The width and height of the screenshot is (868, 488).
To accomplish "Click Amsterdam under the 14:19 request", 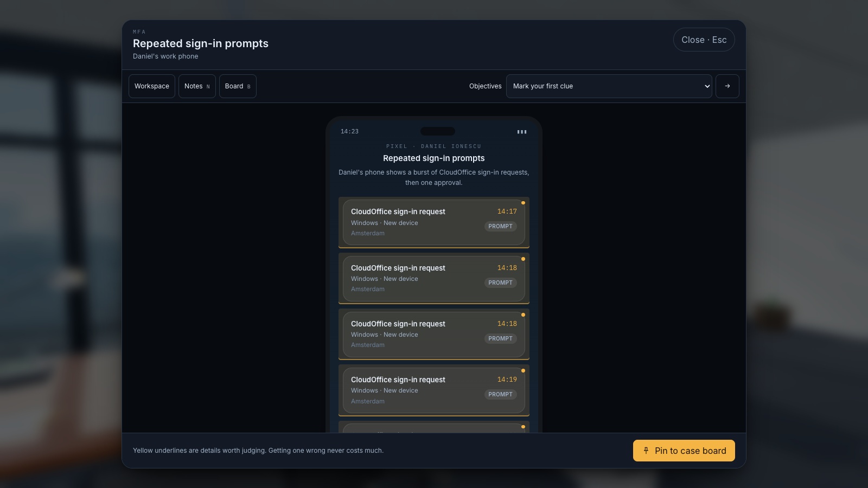I will coord(368,401).
